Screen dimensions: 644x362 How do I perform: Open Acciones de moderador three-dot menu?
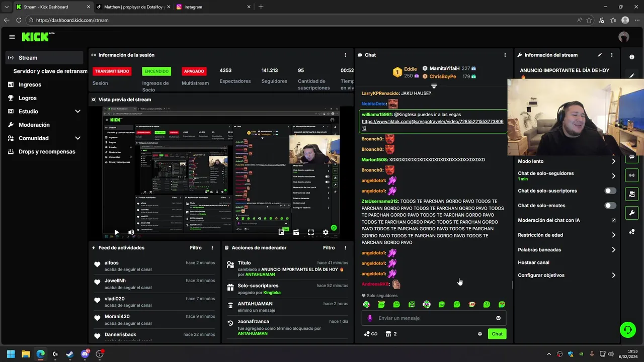coord(345,248)
